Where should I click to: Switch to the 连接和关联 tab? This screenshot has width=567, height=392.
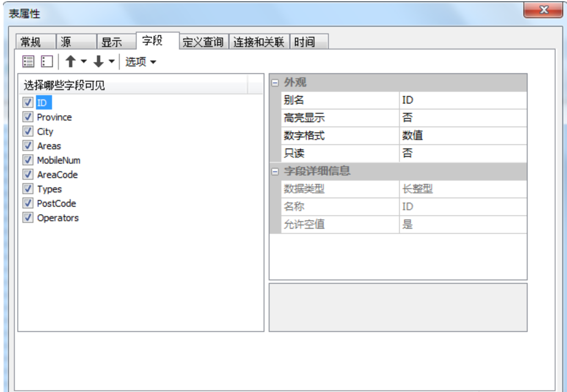coord(258,41)
